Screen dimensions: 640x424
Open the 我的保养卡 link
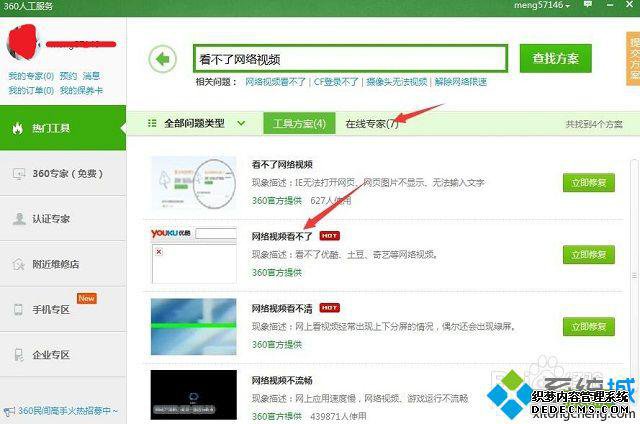pos(81,90)
